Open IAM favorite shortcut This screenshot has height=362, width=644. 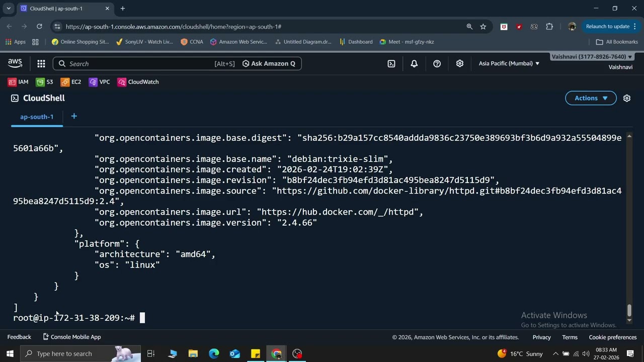[x=18, y=82]
